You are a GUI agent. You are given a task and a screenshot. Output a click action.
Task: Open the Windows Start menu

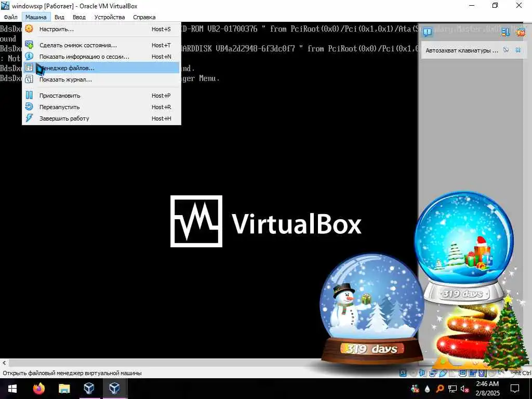(12, 389)
